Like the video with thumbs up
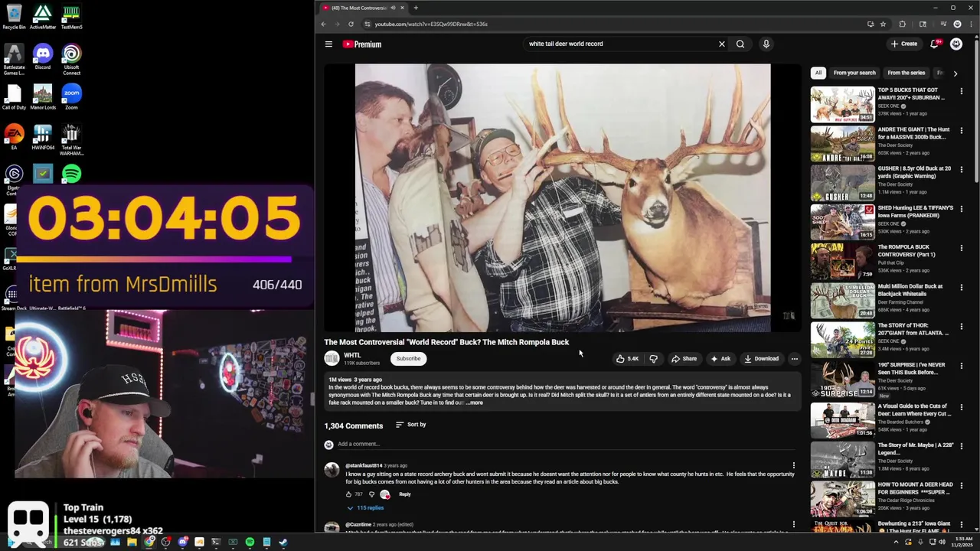The height and width of the screenshot is (551, 980). click(627, 359)
